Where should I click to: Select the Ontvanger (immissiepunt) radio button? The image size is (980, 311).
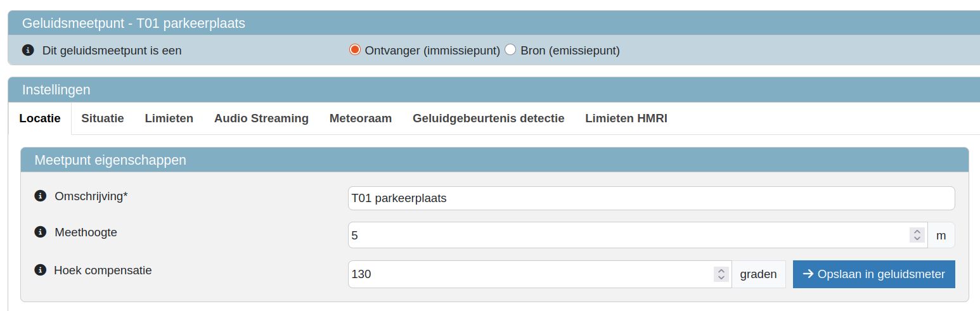[x=355, y=50]
